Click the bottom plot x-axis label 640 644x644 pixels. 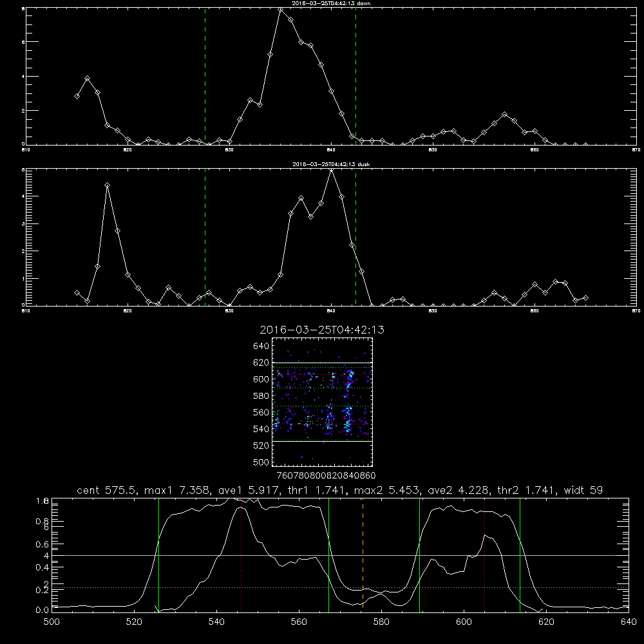point(629,621)
